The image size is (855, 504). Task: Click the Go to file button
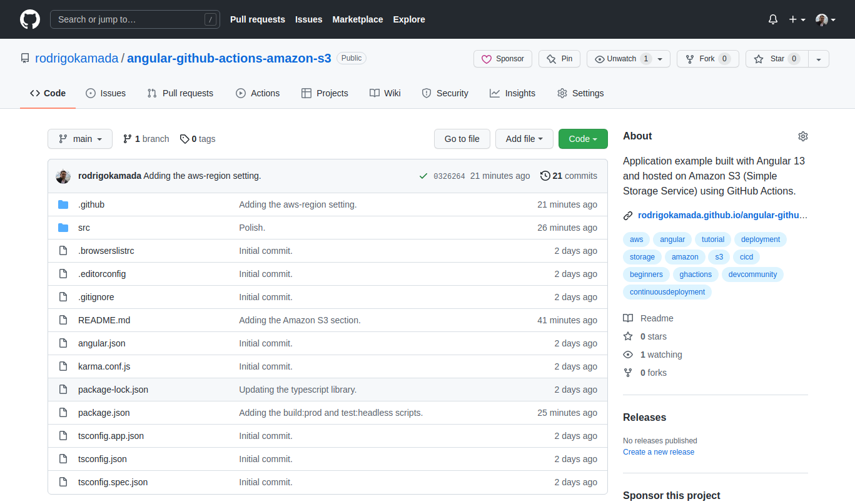coord(462,139)
